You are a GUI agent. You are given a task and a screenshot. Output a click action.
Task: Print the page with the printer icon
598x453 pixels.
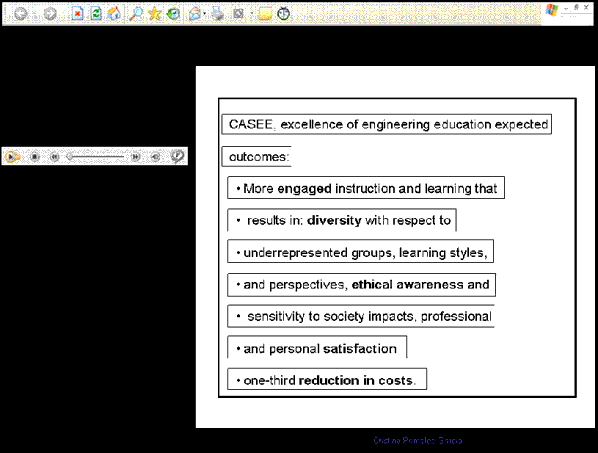tap(218, 14)
